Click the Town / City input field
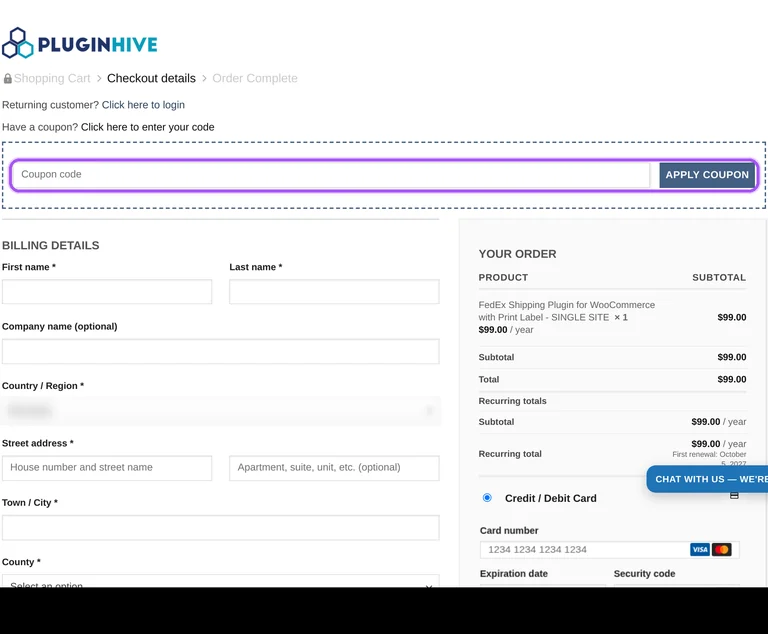 (x=220, y=528)
